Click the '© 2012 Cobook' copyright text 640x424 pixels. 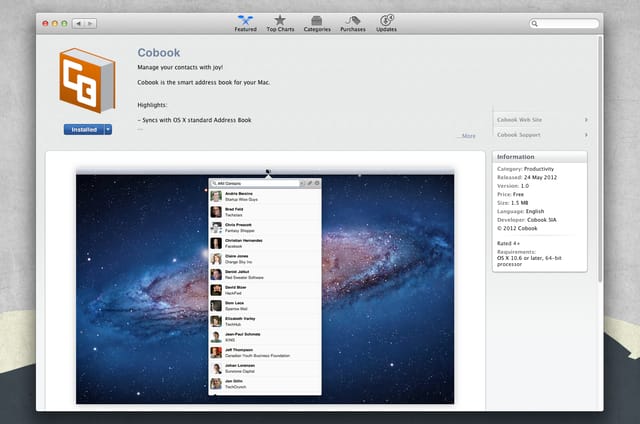tap(517, 229)
